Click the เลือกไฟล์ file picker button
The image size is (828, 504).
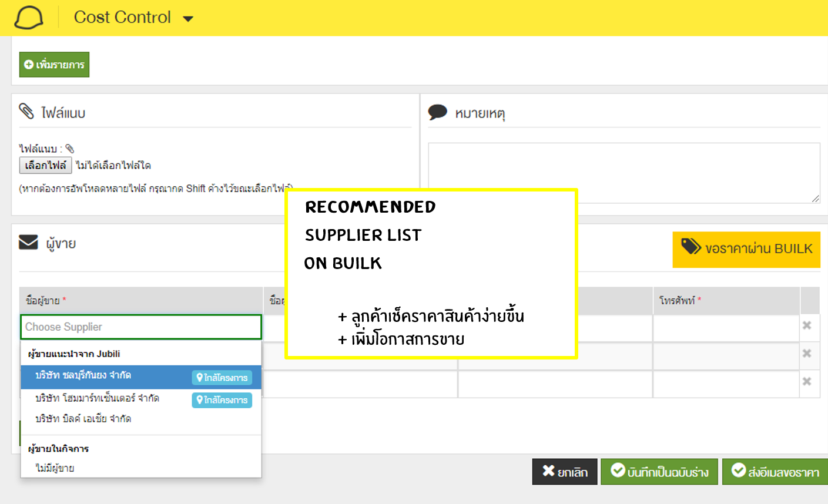point(45,165)
